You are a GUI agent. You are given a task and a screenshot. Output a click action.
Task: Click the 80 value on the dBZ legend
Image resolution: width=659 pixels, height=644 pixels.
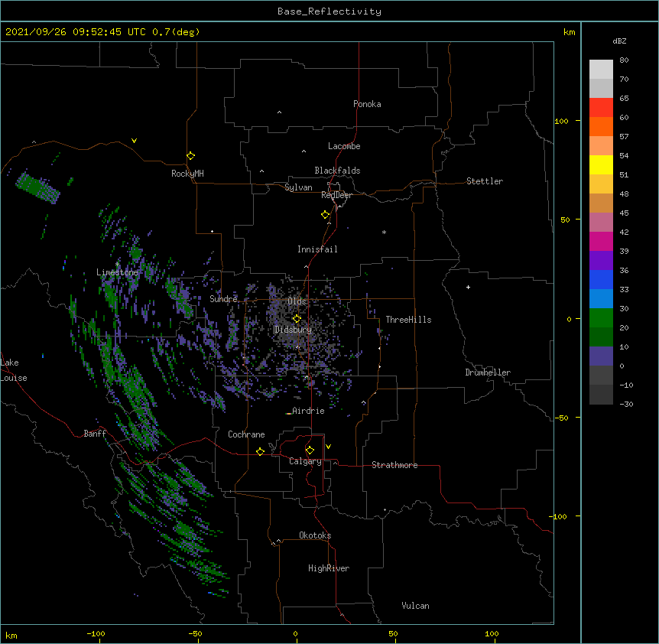pos(624,60)
